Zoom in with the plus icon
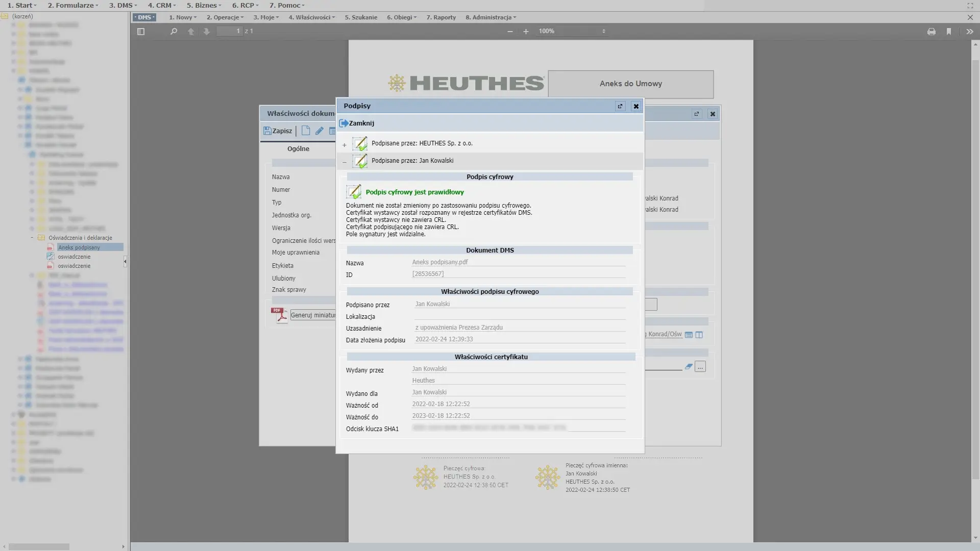The width and height of the screenshot is (980, 551). [x=526, y=32]
